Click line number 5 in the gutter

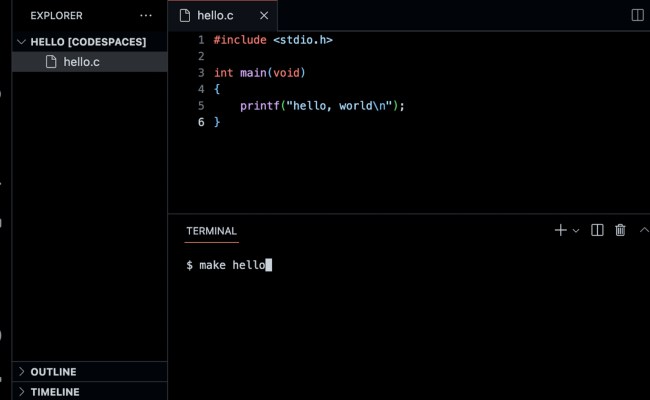(x=201, y=106)
